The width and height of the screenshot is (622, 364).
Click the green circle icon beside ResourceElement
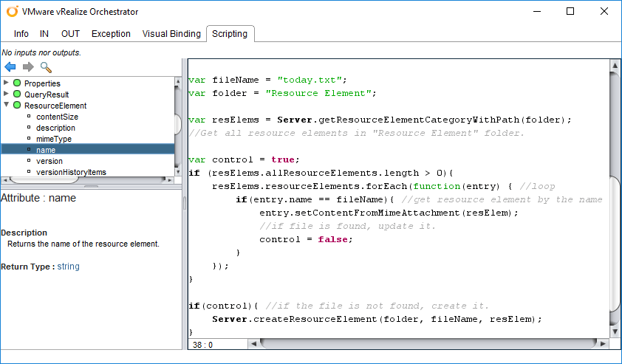[x=17, y=105]
